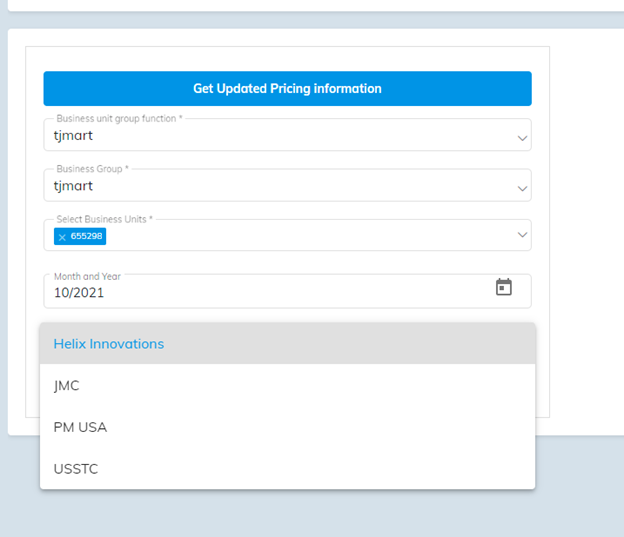624x537 pixels.
Task: Select Helix Innovations option
Action: (x=287, y=344)
